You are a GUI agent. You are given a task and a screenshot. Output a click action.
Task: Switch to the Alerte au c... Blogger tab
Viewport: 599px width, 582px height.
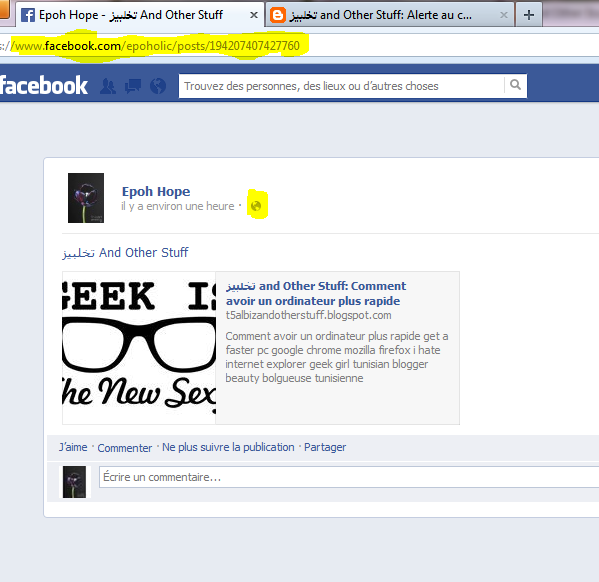[390, 15]
